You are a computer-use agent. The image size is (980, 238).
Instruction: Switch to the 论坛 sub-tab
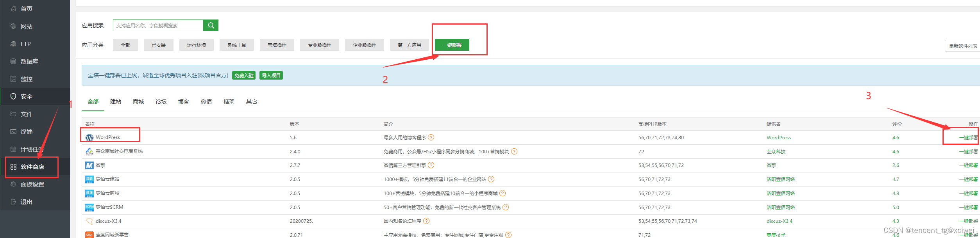point(161,101)
